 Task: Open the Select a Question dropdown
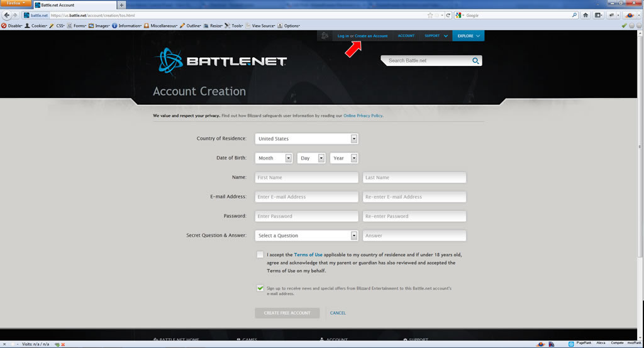pyautogui.click(x=306, y=236)
